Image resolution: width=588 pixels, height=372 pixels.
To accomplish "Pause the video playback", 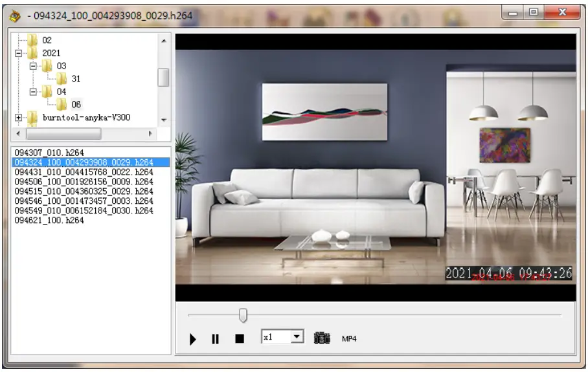I will [x=215, y=339].
